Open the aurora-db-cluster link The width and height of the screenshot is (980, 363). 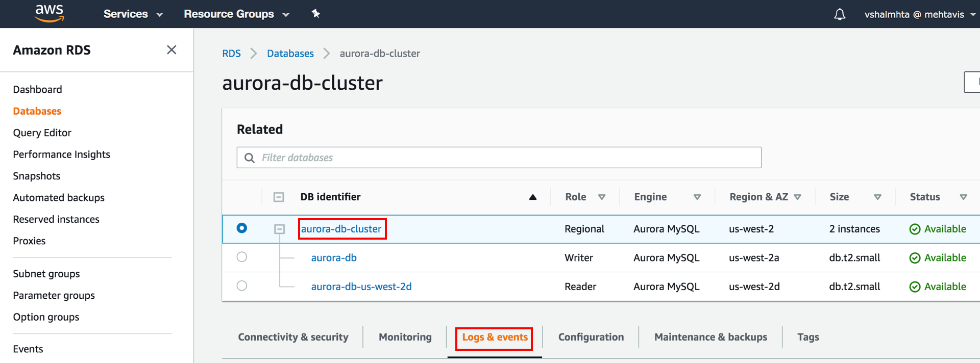click(x=341, y=229)
